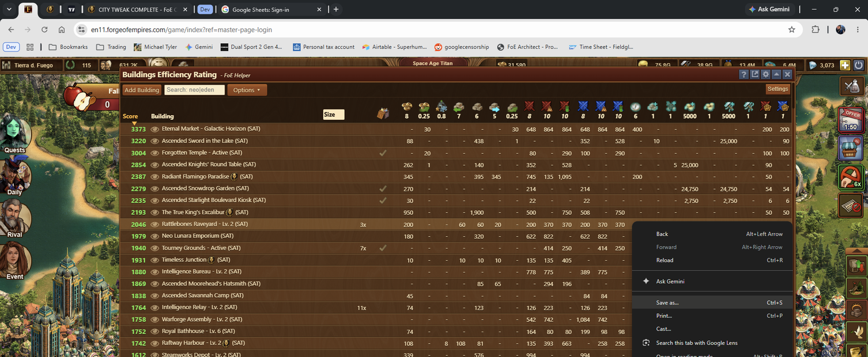Open the OFFER timer icon showing 1:50

[851, 119]
